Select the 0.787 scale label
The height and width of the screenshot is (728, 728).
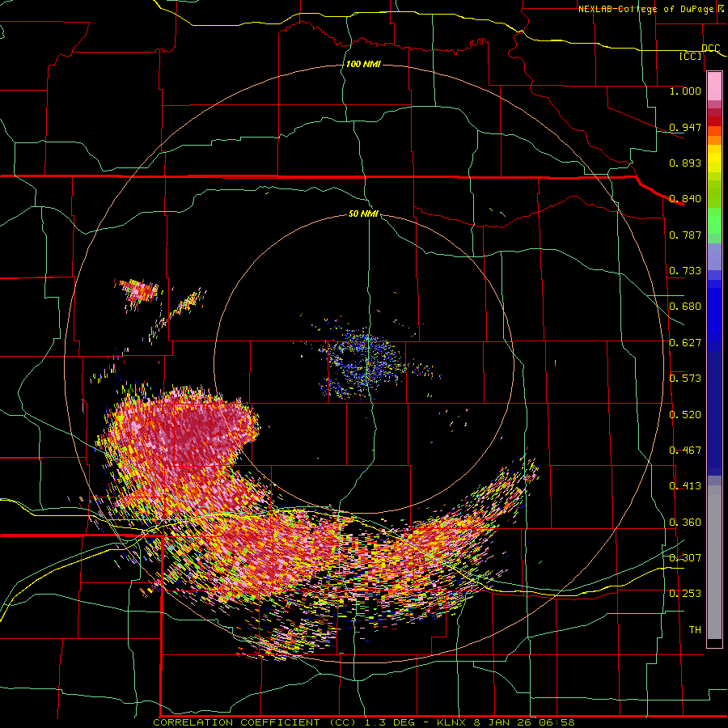click(x=685, y=235)
